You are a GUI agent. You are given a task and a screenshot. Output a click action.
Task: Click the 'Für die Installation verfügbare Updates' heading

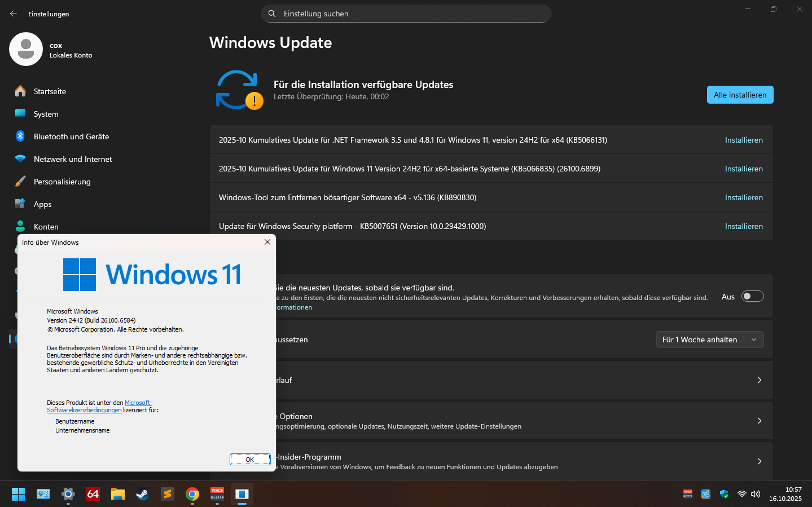pyautogui.click(x=363, y=85)
